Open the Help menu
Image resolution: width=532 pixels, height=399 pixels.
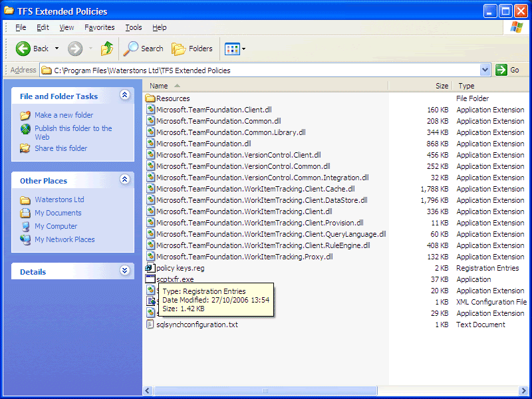click(159, 27)
